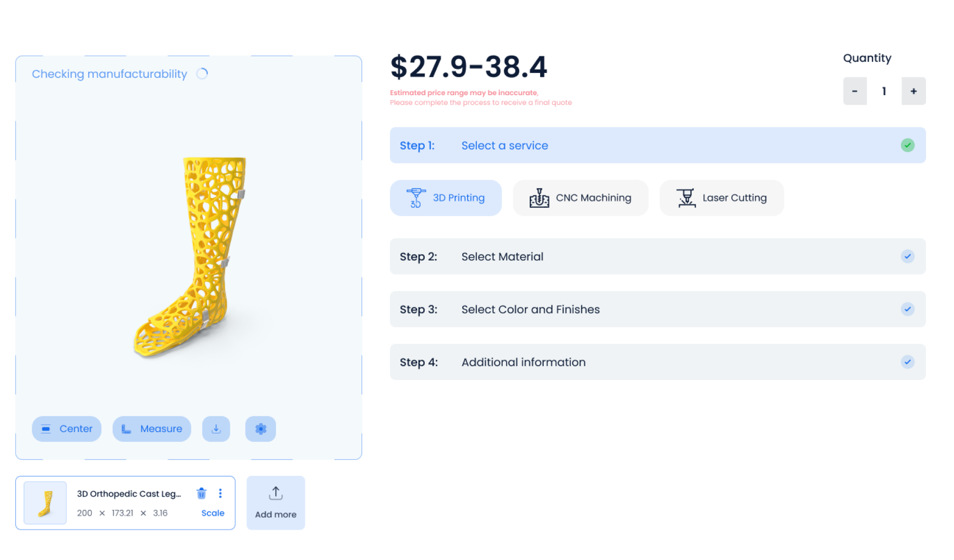Increase quantity with the plus button

pos(913,91)
